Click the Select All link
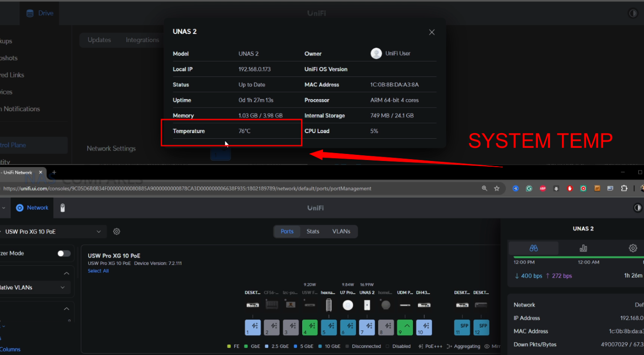The height and width of the screenshot is (355, 644). point(98,271)
